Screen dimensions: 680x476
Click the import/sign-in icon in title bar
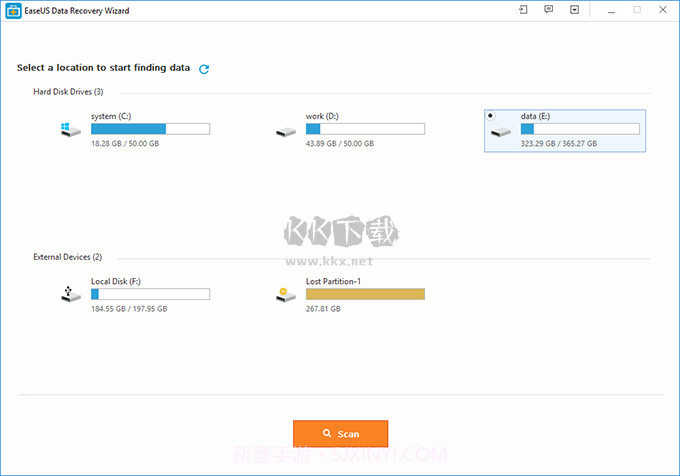click(x=521, y=9)
